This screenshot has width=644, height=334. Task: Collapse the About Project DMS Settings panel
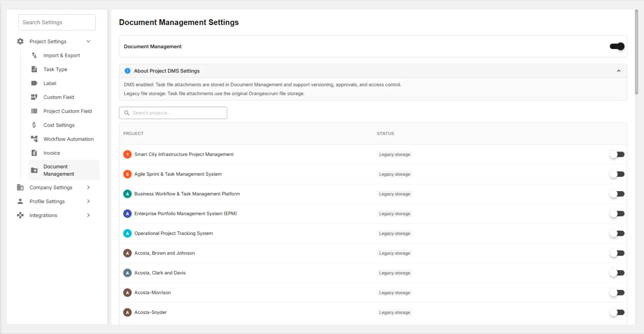click(618, 71)
